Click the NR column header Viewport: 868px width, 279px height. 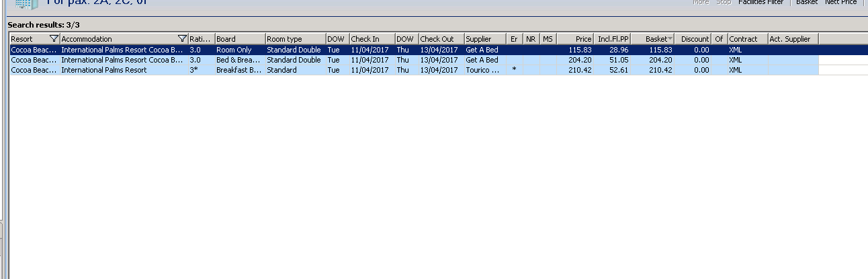click(531, 39)
